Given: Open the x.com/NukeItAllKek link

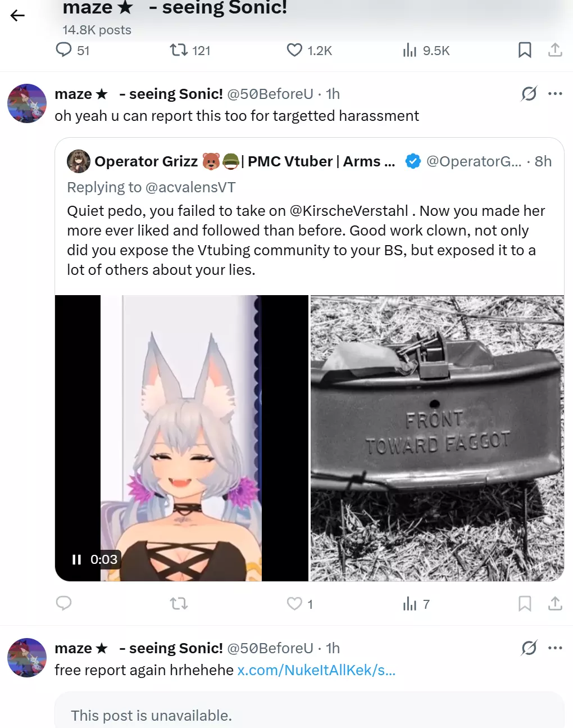Looking at the screenshot, I should pos(316,670).
